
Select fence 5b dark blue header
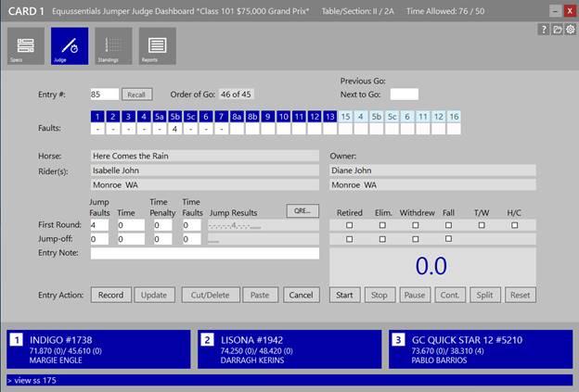pos(174,117)
